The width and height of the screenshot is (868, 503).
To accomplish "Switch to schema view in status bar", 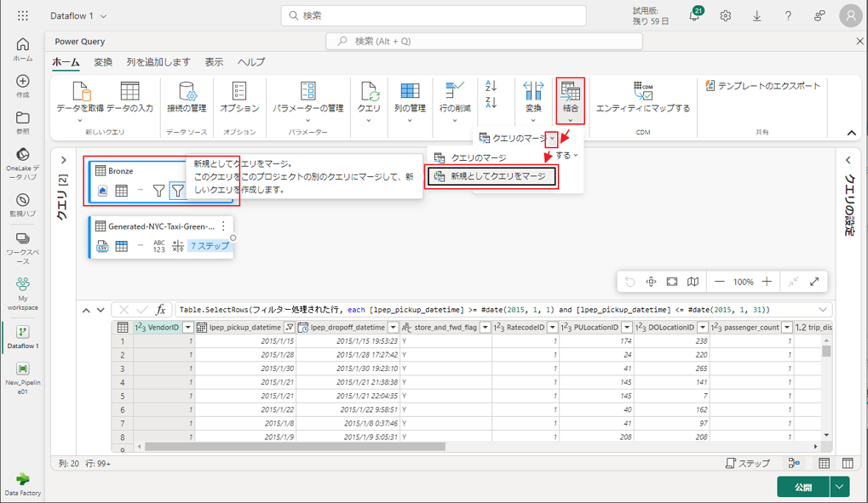I will [x=848, y=463].
